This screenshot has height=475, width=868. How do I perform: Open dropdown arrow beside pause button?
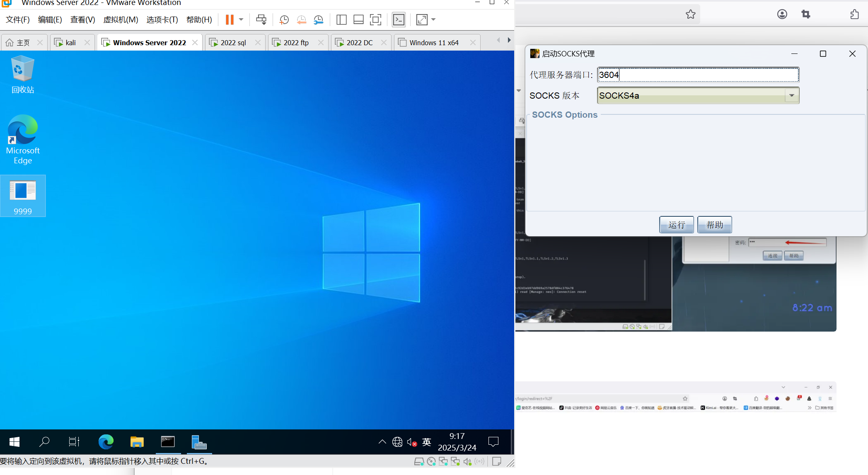click(x=241, y=19)
